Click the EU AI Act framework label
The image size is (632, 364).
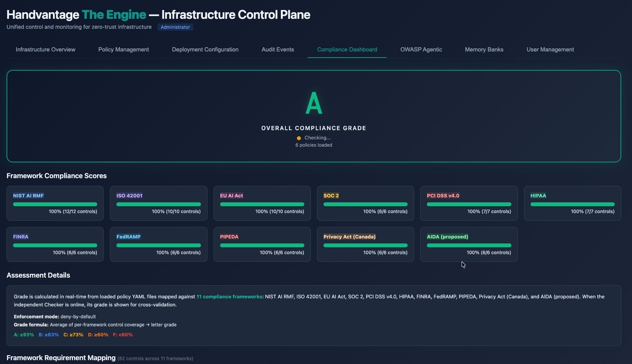(x=231, y=195)
